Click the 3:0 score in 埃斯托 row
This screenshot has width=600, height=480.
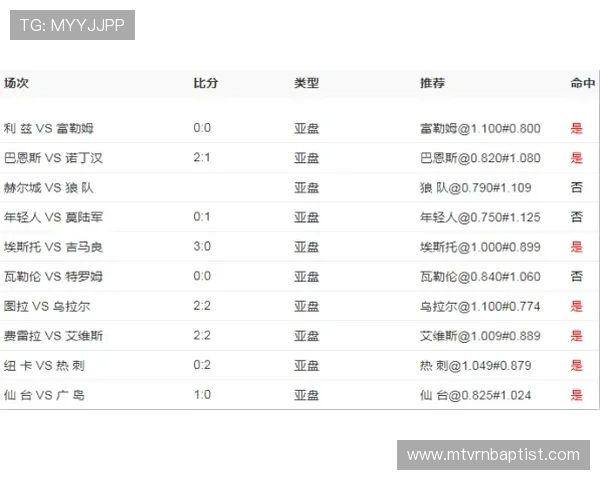click(202, 247)
